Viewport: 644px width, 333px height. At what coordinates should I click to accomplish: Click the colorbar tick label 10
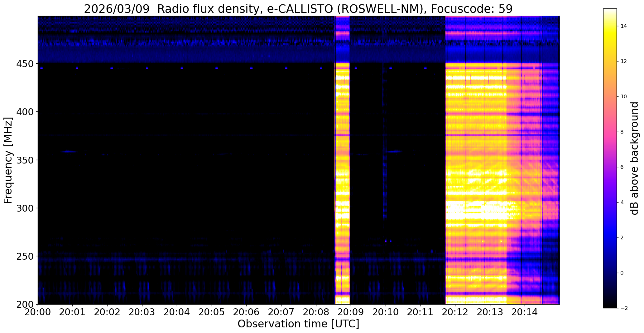coord(624,97)
